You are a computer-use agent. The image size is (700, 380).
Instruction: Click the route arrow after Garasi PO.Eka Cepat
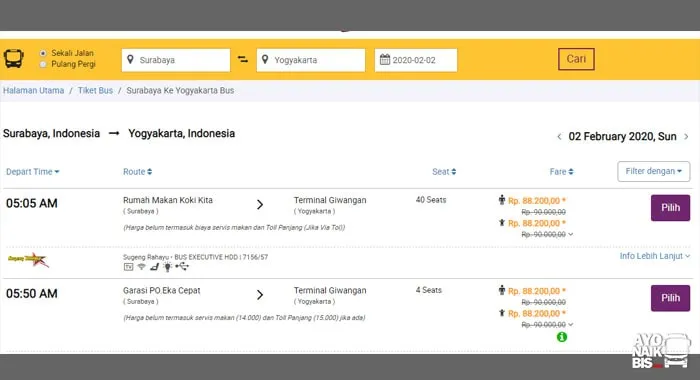pos(260,295)
